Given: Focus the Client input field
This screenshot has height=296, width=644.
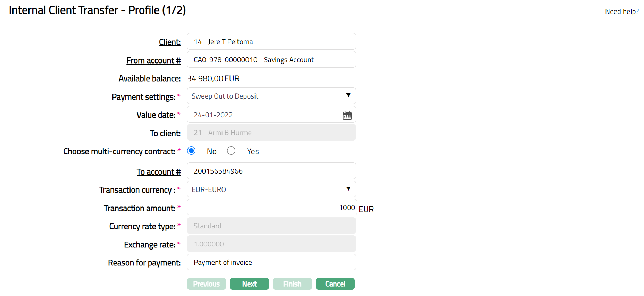Looking at the screenshot, I should (x=271, y=42).
